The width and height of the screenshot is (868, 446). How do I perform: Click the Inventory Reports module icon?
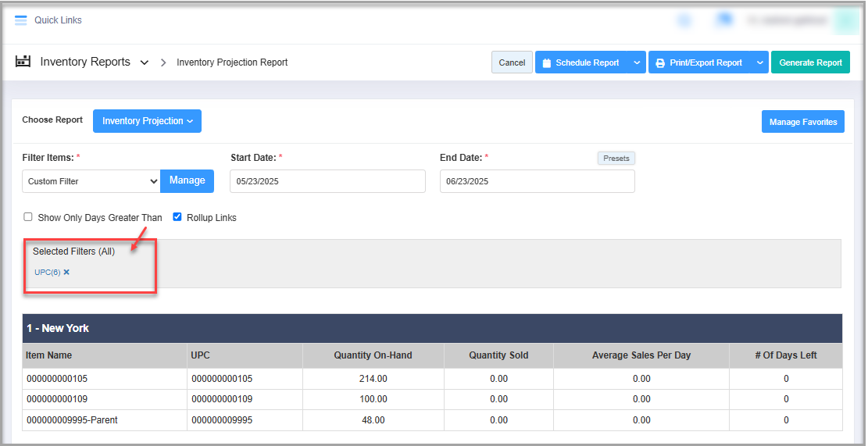pyautogui.click(x=23, y=62)
